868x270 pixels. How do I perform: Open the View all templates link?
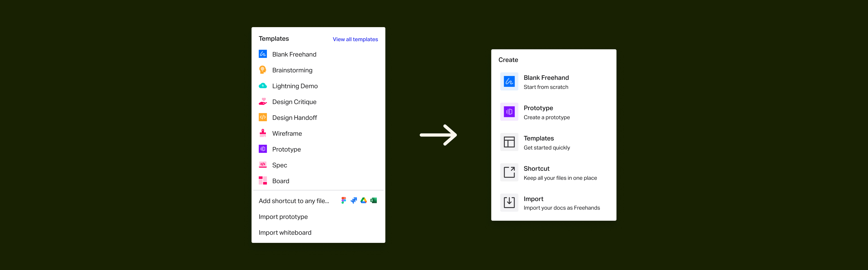click(355, 39)
